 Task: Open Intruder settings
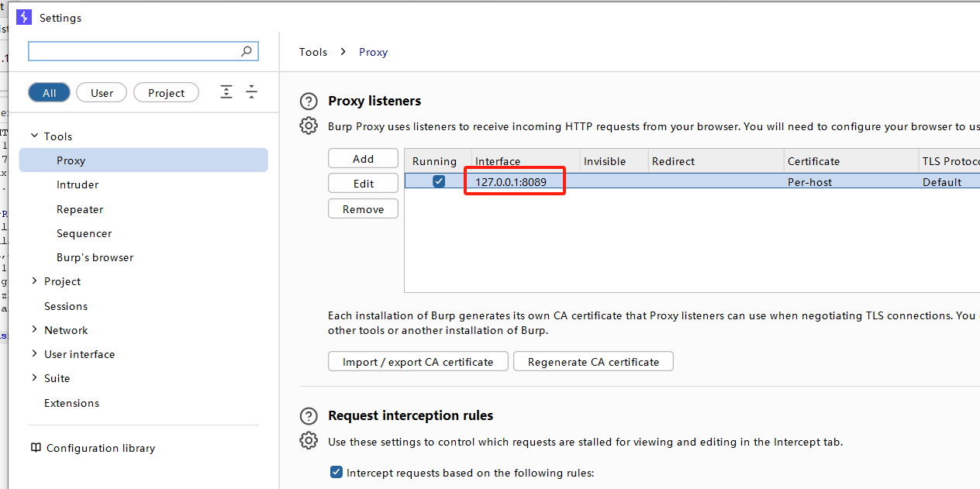(x=78, y=184)
